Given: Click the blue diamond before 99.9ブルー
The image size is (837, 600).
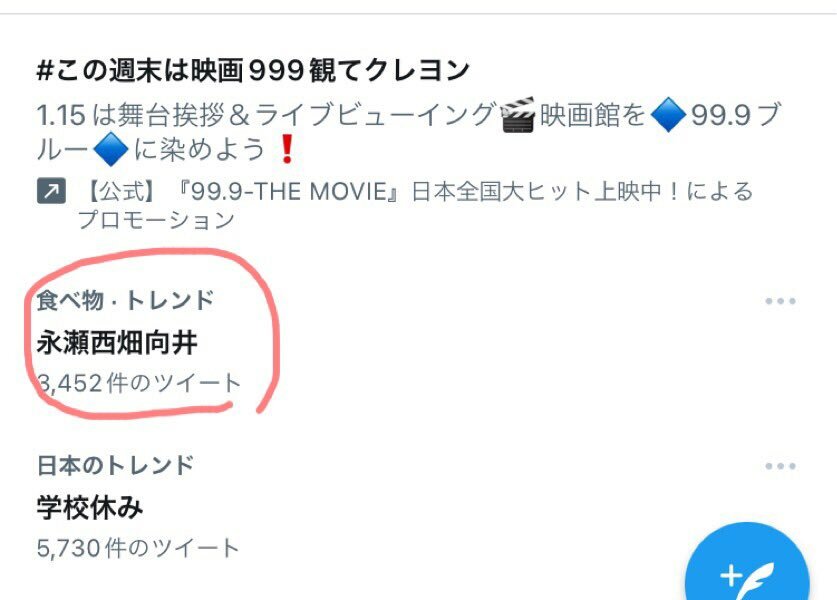Looking at the screenshot, I should (668, 115).
